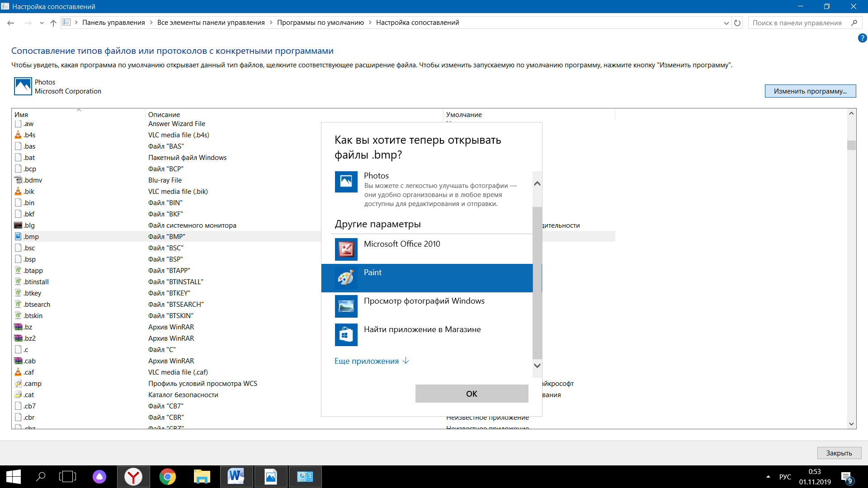Open the help question mark icon

[862, 38]
